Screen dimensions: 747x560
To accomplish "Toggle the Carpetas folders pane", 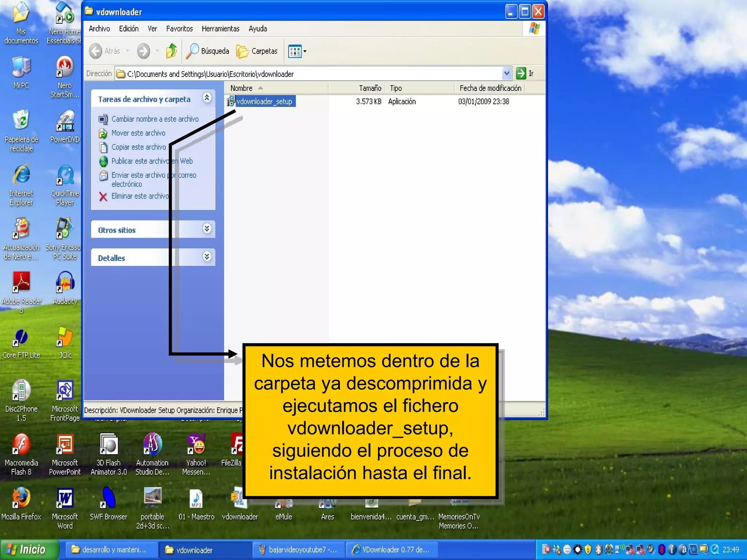I will click(x=257, y=51).
